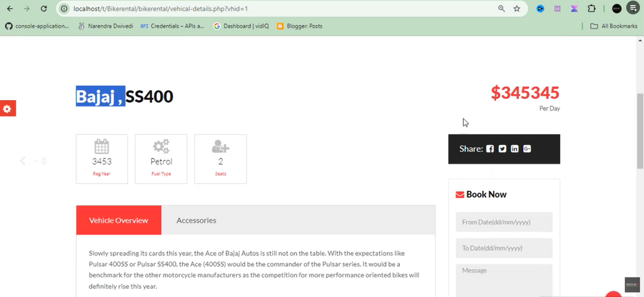This screenshot has width=644, height=297.
Task: Click the Fuel Type gears icon
Action: [161, 146]
